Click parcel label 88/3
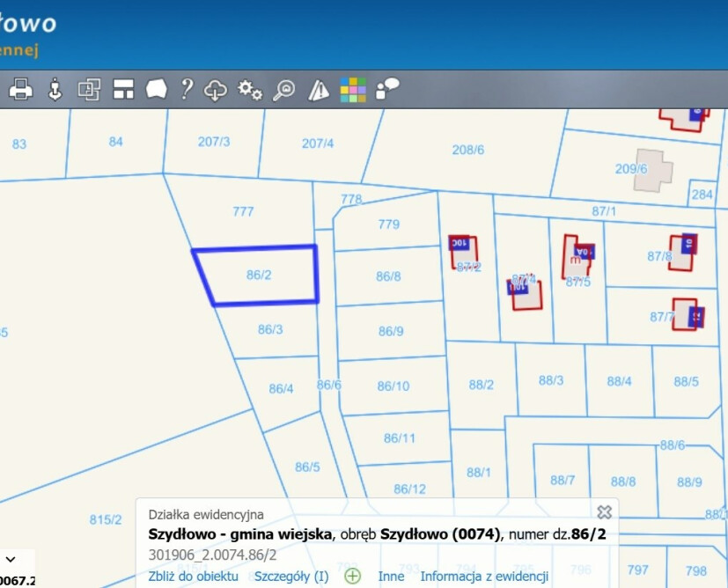Image resolution: width=728 pixels, height=588 pixels. tap(551, 380)
